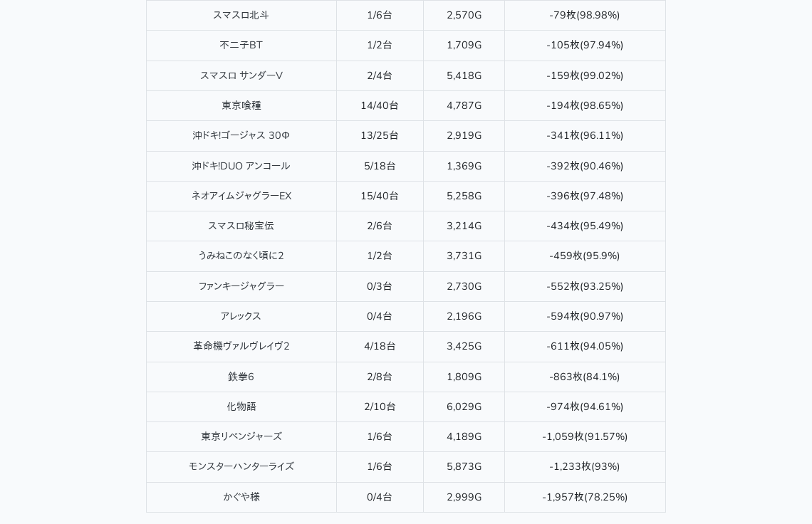Open 革命機ヴァルヴレイヴ2 entry

pos(241,346)
